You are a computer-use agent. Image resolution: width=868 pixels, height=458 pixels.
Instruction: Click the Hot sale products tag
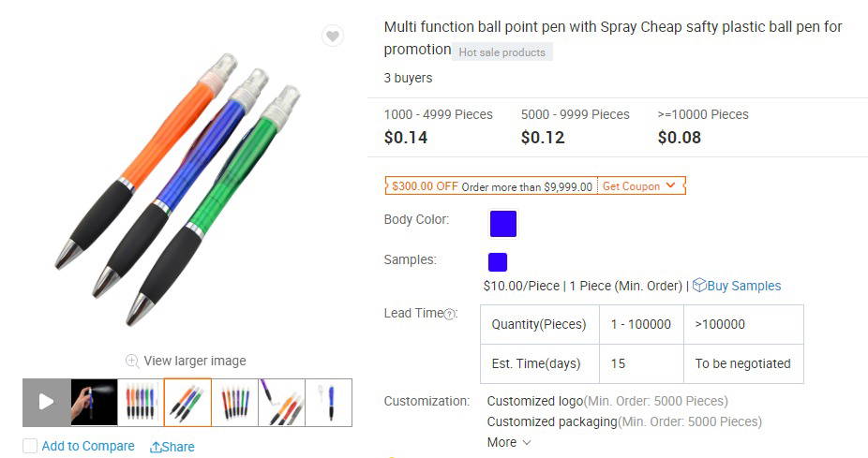[501, 52]
